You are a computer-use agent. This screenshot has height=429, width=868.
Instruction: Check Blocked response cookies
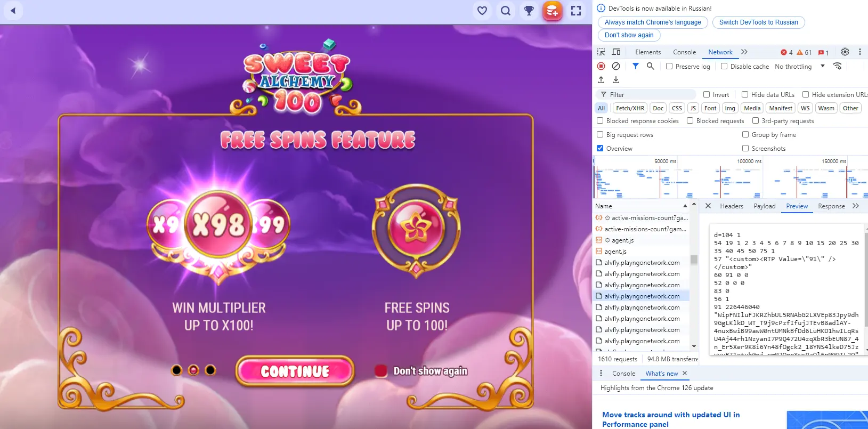[x=600, y=120]
